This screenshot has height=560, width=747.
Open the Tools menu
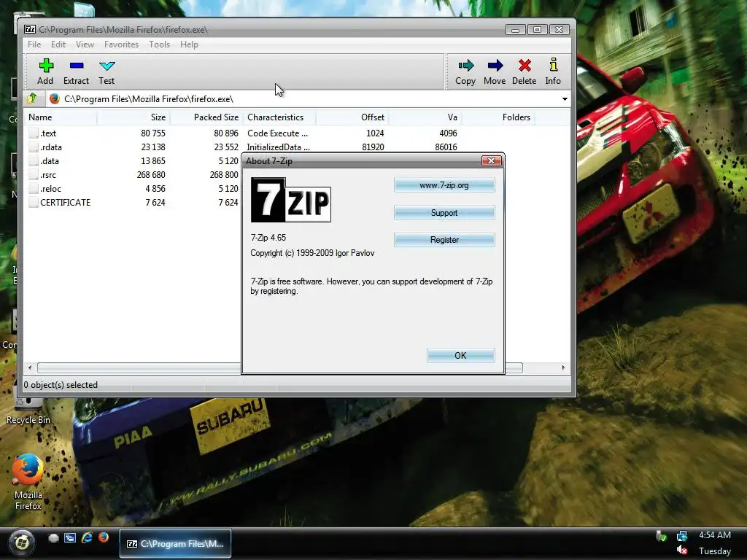click(159, 44)
